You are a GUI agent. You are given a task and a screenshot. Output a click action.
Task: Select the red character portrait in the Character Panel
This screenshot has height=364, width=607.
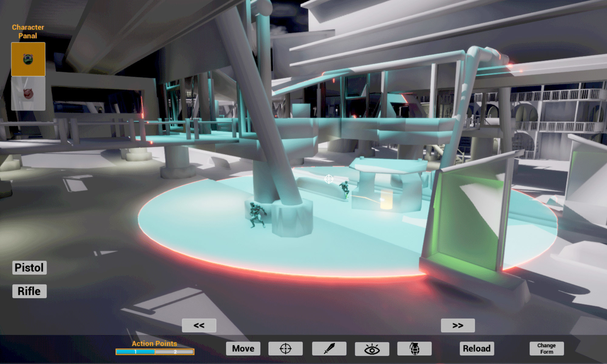(x=28, y=93)
